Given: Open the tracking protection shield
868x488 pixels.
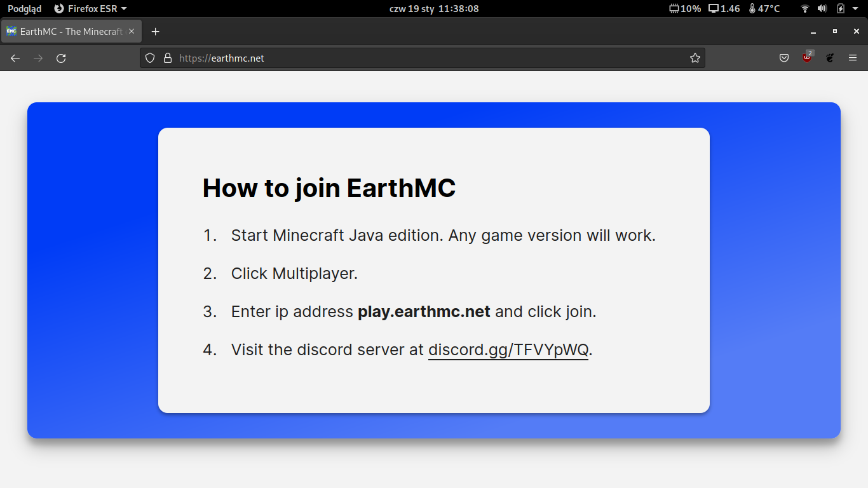Looking at the screenshot, I should tap(149, 58).
